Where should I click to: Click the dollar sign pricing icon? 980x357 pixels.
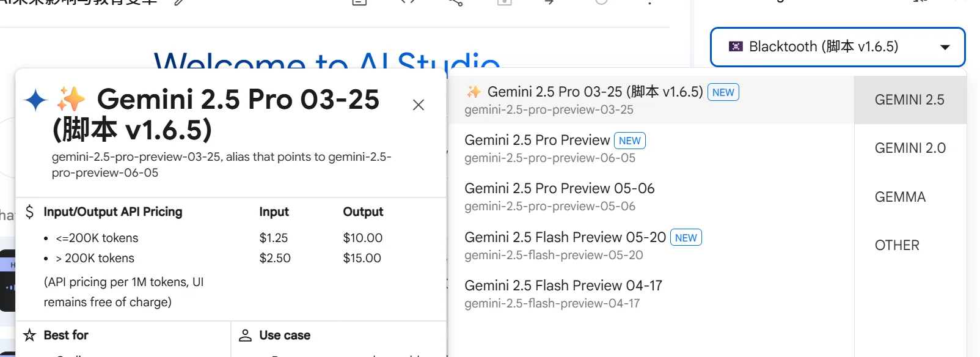tap(29, 212)
